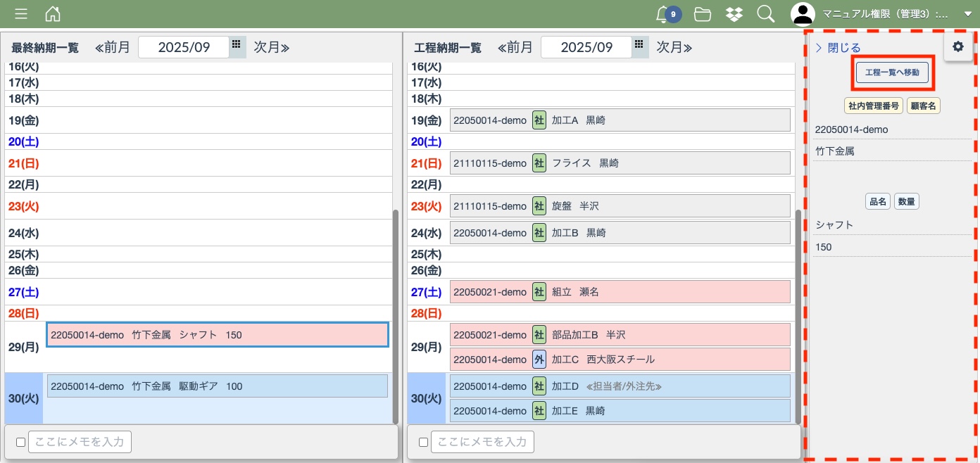980x463 pixels.
Task: Go to 前月 in 工程納期一覧
Action: pyautogui.click(x=515, y=47)
